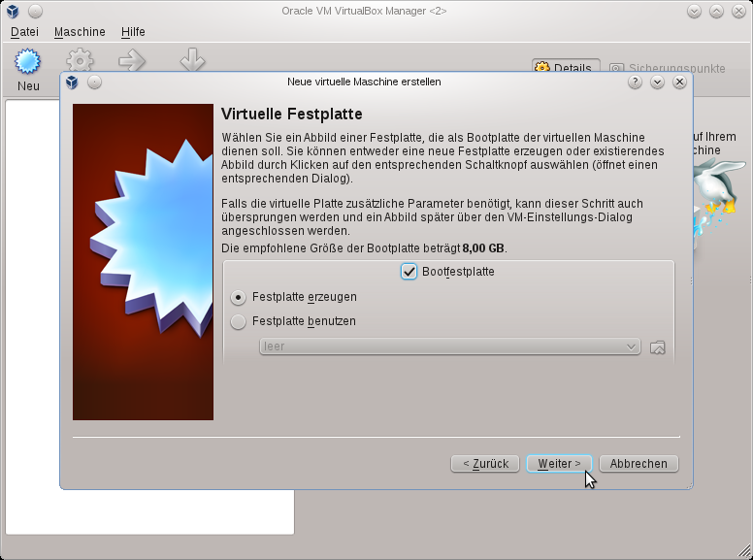The height and width of the screenshot is (560, 753).
Task: Select the Festplatte benutzen radio button
Action: pos(238,321)
